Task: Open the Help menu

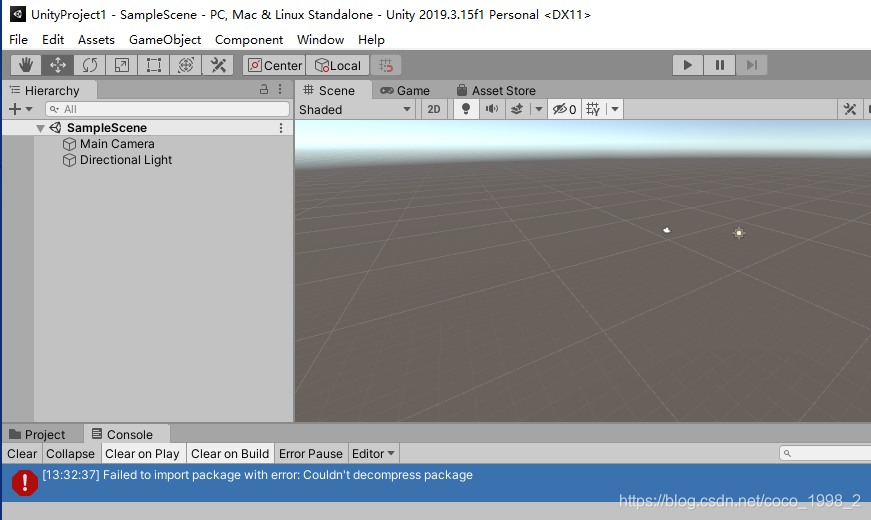Action: pos(371,40)
